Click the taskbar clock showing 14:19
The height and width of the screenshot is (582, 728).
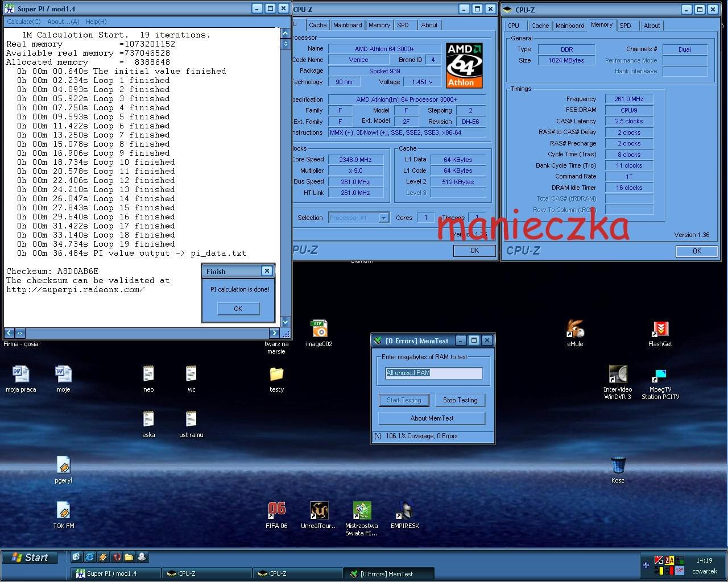click(x=704, y=560)
